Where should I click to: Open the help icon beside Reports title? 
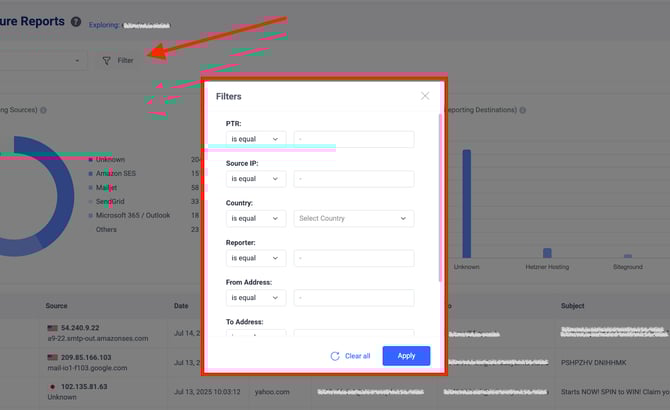[76, 22]
